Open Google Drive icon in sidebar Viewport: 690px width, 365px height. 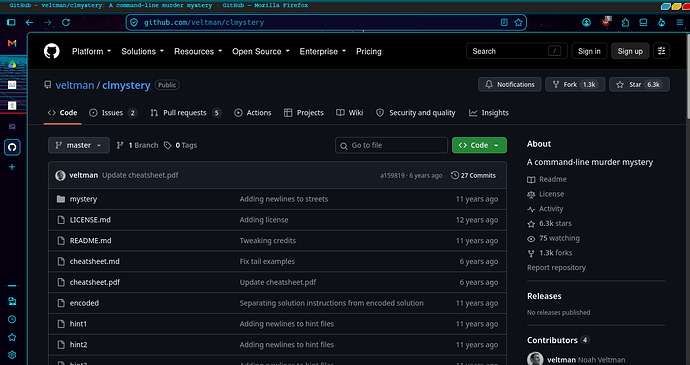(12, 64)
